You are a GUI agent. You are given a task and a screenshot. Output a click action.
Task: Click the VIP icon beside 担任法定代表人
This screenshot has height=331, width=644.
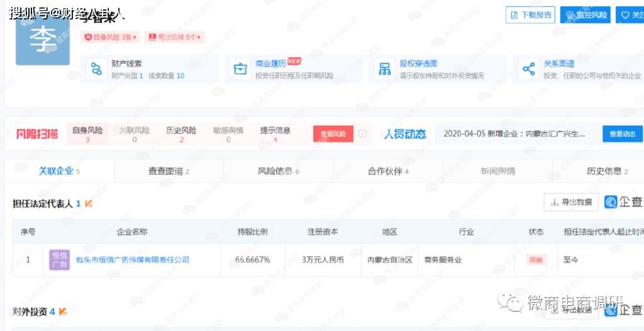coord(88,203)
